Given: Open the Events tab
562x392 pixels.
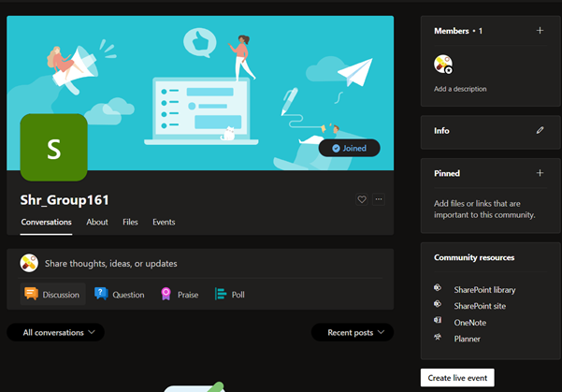Looking at the screenshot, I should point(164,223).
